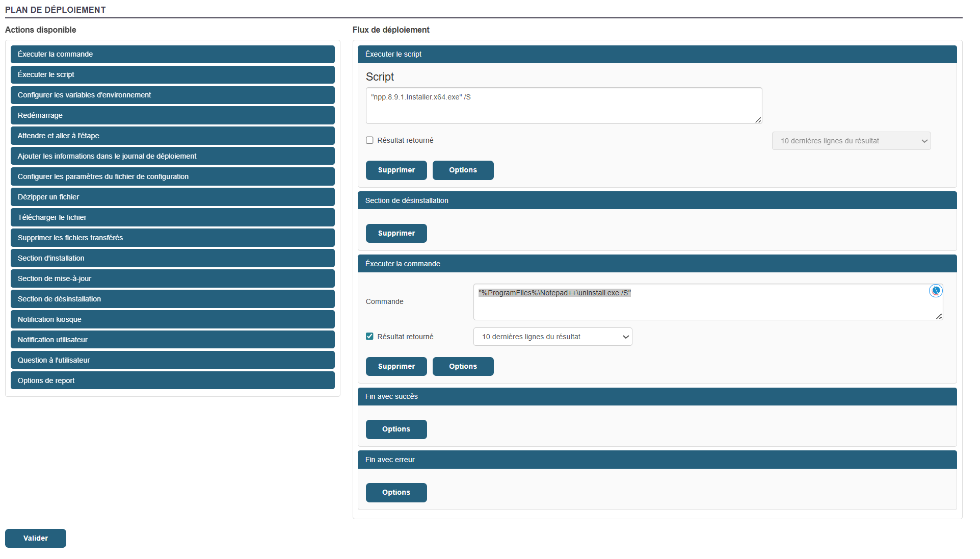Open Options for Fin avec erreur

(396, 492)
